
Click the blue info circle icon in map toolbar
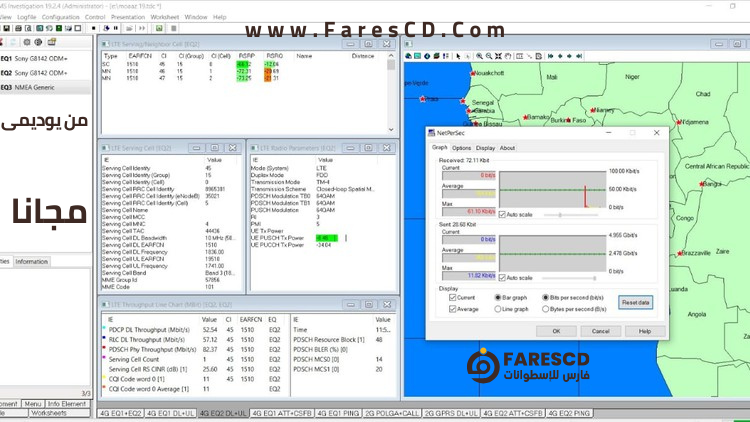427,56
